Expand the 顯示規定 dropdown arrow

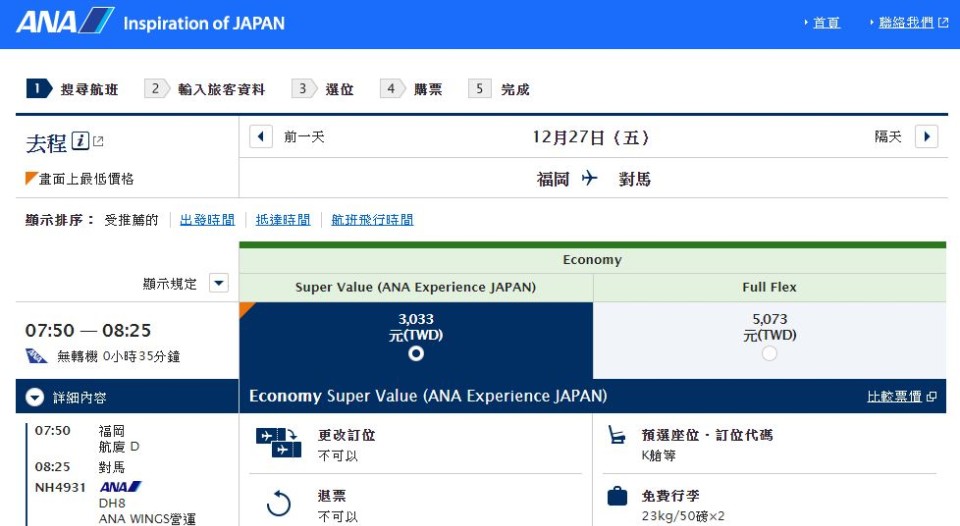click(219, 283)
